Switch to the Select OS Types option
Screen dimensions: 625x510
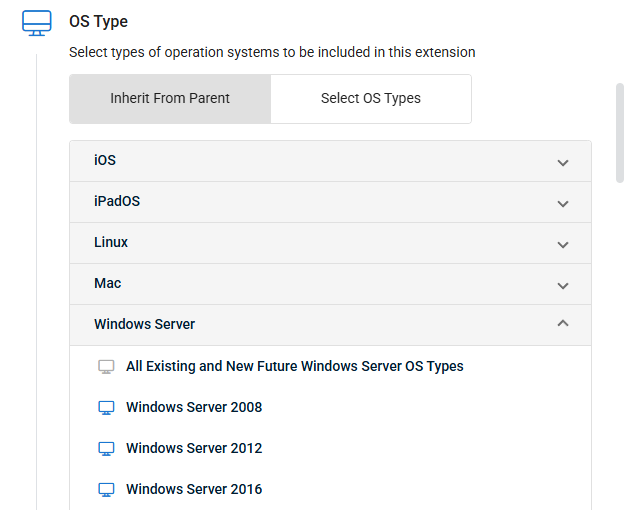click(x=371, y=98)
